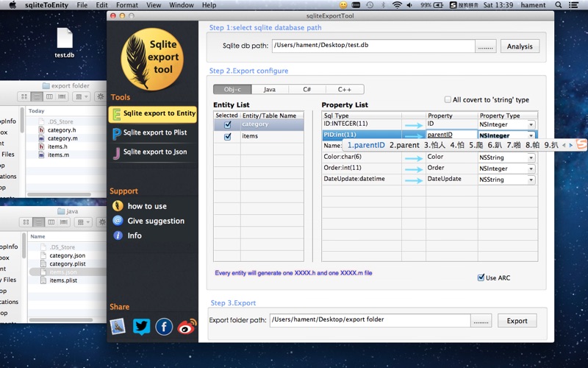
Task: Click the Wi-Fi status icon
Action: [x=397, y=5]
